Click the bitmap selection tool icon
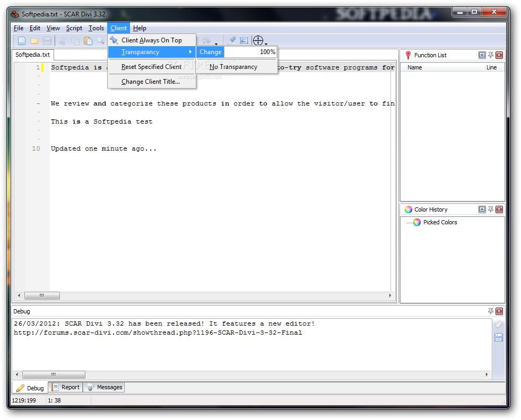 [244, 40]
